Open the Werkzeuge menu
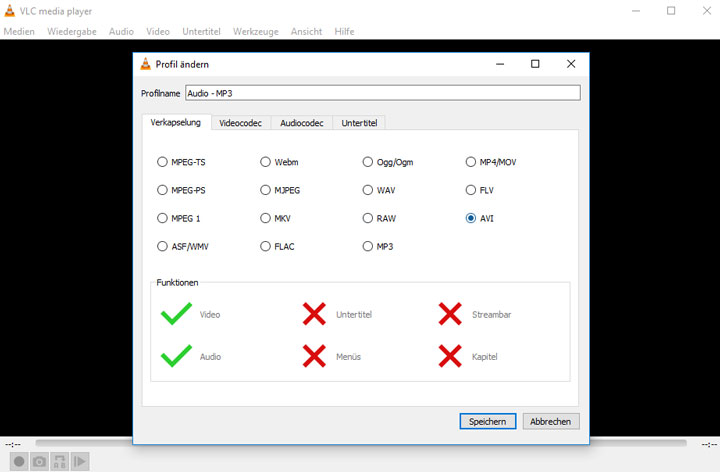The width and height of the screenshot is (720, 472). tap(256, 32)
